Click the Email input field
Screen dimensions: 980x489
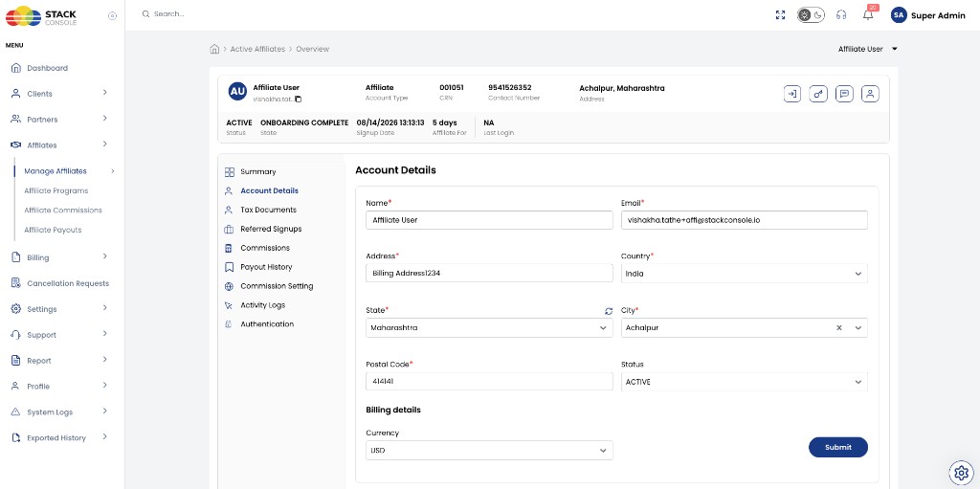click(x=744, y=220)
